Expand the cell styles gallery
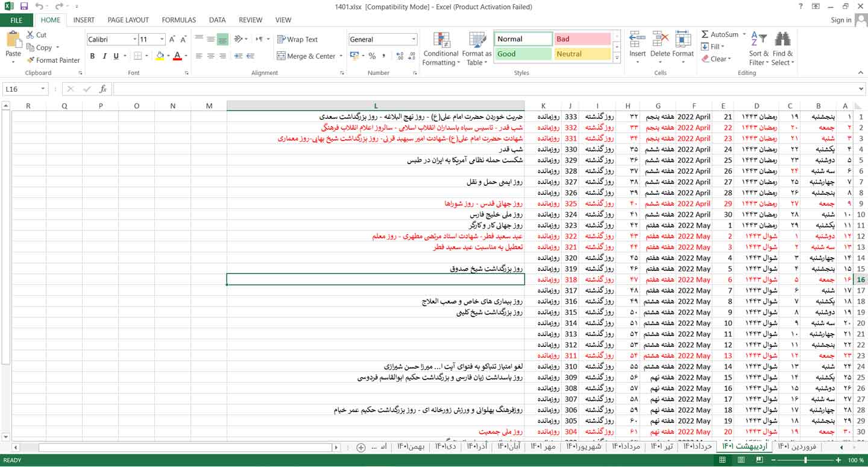The width and height of the screenshot is (868, 467). [x=617, y=59]
